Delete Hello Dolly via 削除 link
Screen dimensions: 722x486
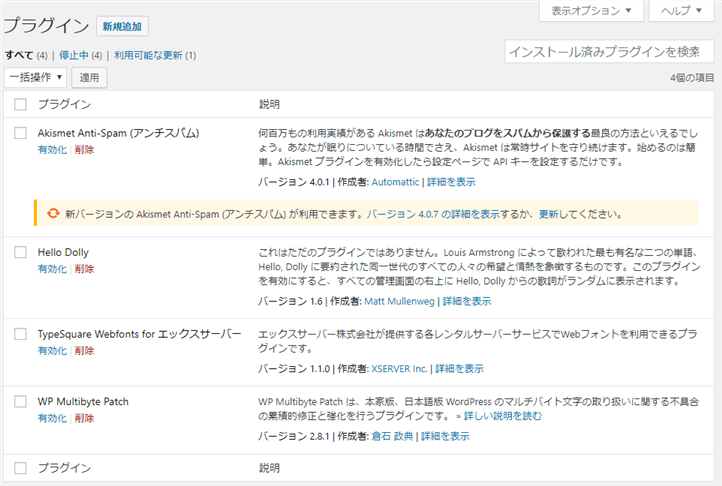pos(84,269)
